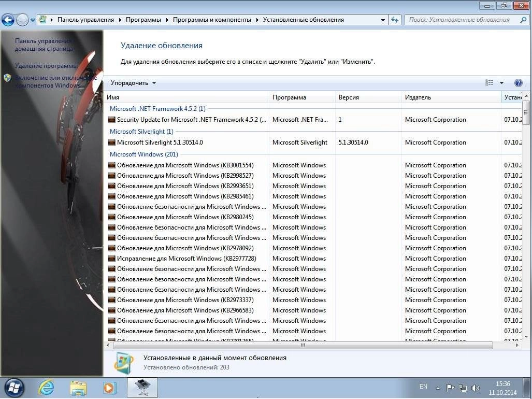Viewport: 532px width, 399px height.
Task: Click the Help question mark icon
Action: [519, 83]
